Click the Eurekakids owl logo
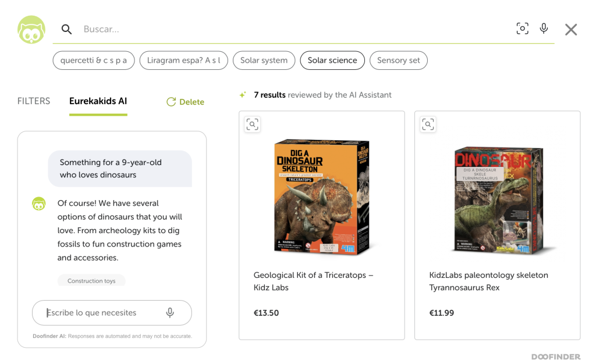Screen dimensions: 596x364 point(31,30)
